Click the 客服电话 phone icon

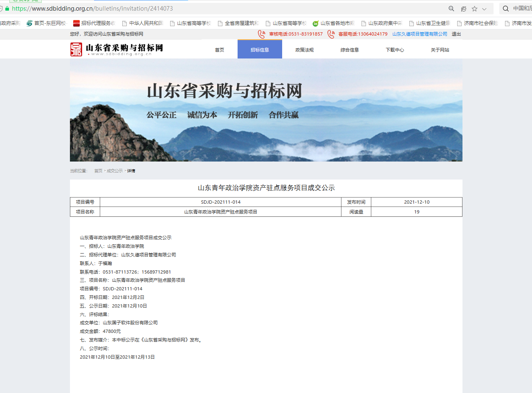point(331,34)
